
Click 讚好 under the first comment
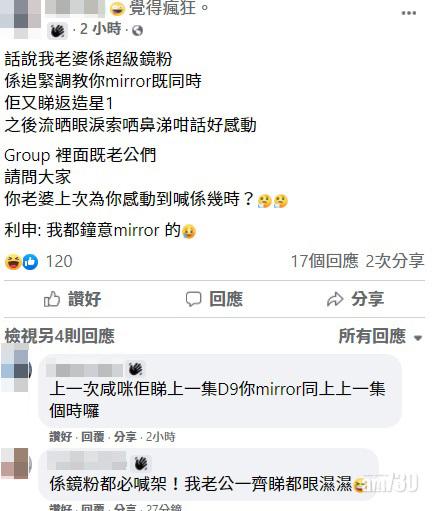click(x=61, y=437)
